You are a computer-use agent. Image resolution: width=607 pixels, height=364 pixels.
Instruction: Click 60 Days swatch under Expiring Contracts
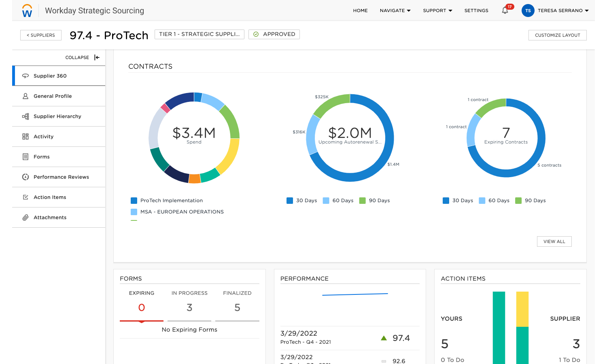(x=482, y=201)
